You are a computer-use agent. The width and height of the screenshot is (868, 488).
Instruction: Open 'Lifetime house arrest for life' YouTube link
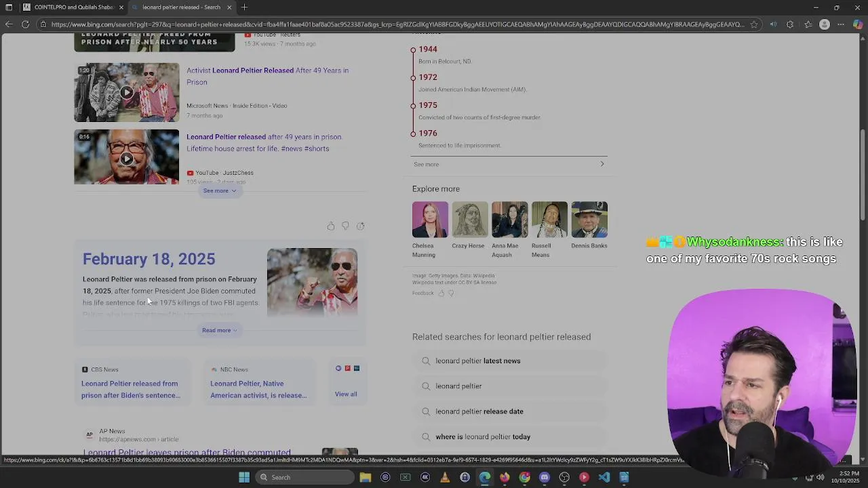pos(264,143)
